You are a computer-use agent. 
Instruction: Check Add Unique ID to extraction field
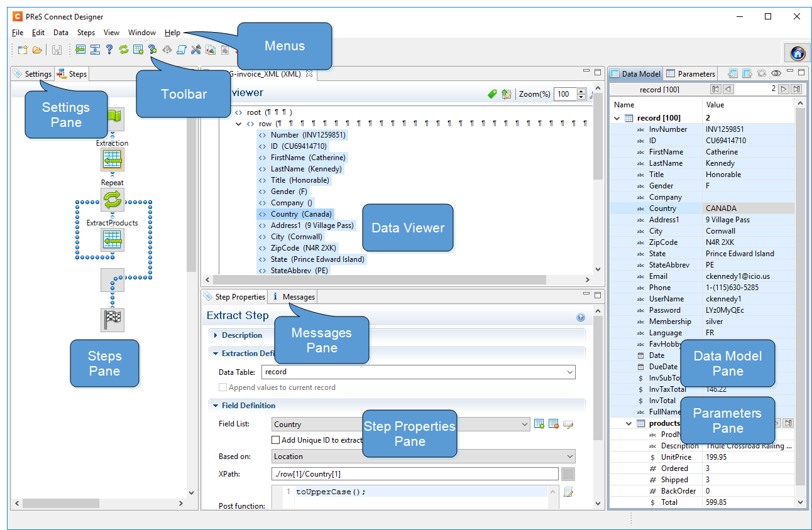pyautogui.click(x=275, y=440)
